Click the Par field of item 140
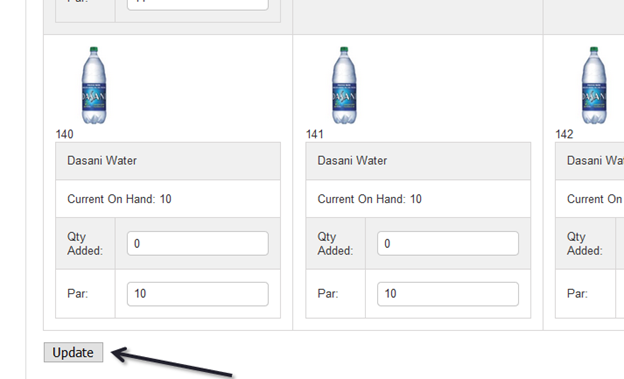Screen dimensions: 624x379 click(198, 294)
